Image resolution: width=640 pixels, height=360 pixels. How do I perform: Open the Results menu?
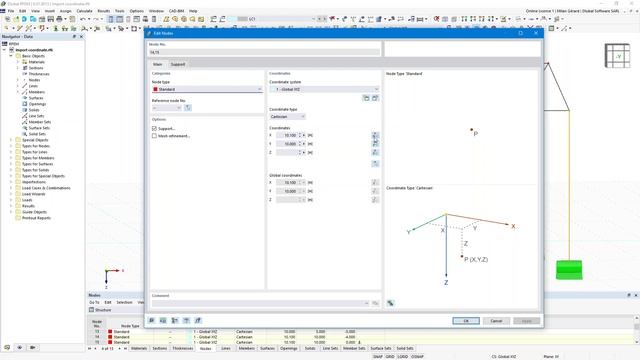point(104,11)
